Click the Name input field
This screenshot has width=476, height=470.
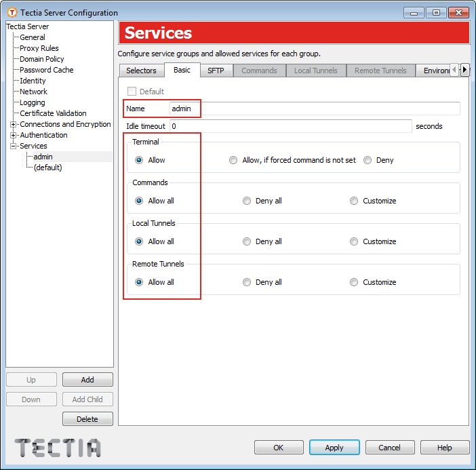[x=315, y=109]
